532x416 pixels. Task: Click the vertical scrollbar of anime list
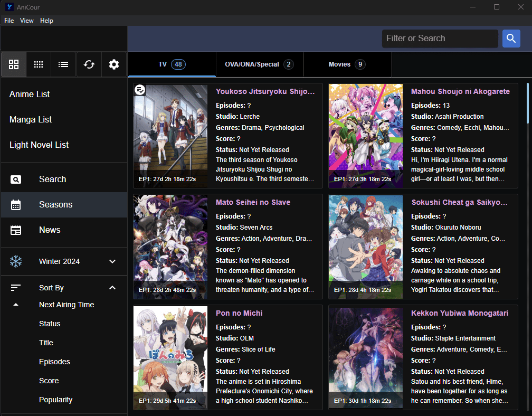[528, 103]
